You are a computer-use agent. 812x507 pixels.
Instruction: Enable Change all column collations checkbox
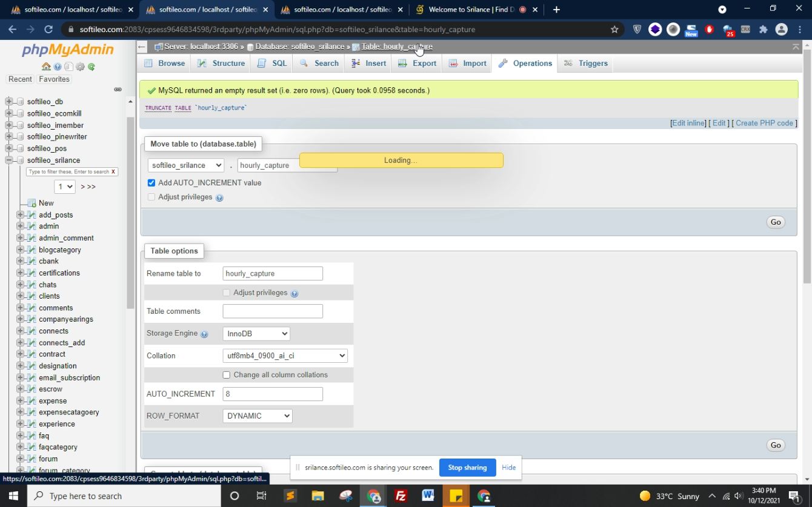[x=227, y=375]
